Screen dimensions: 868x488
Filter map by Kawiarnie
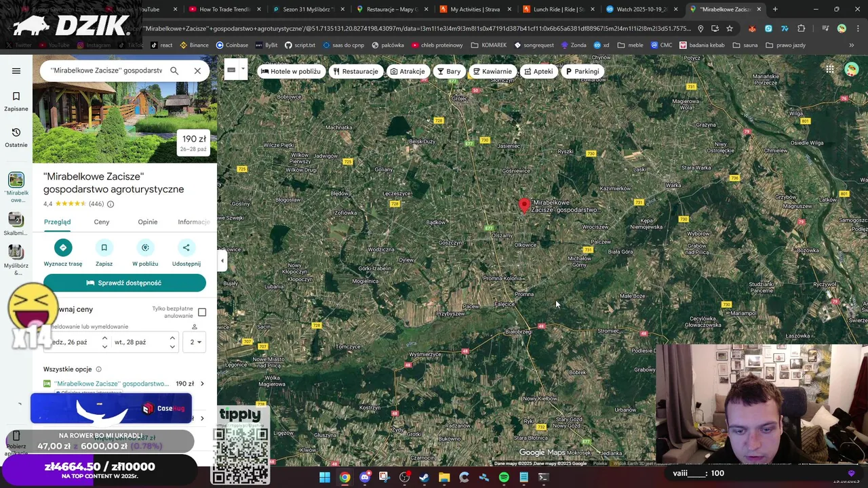coord(492,71)
